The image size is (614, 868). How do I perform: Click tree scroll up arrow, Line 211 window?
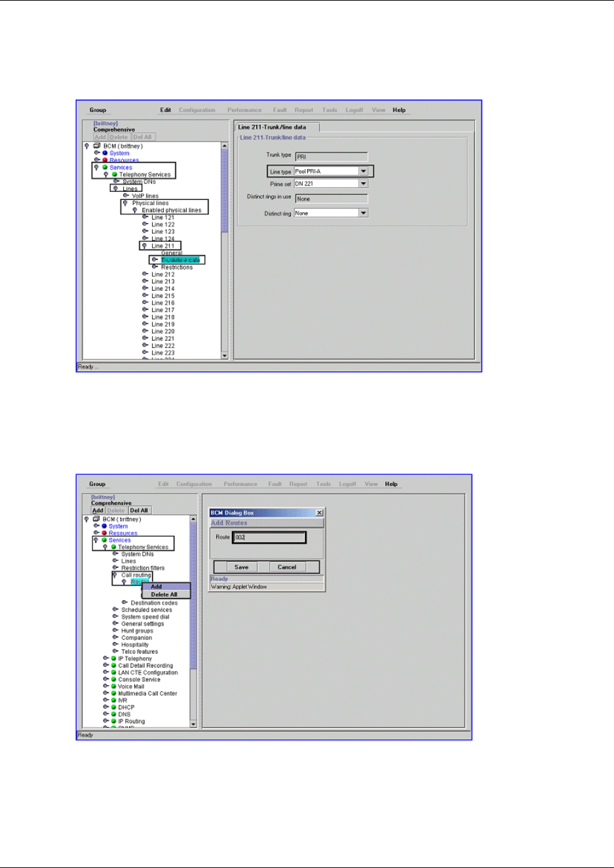(225, 146)
